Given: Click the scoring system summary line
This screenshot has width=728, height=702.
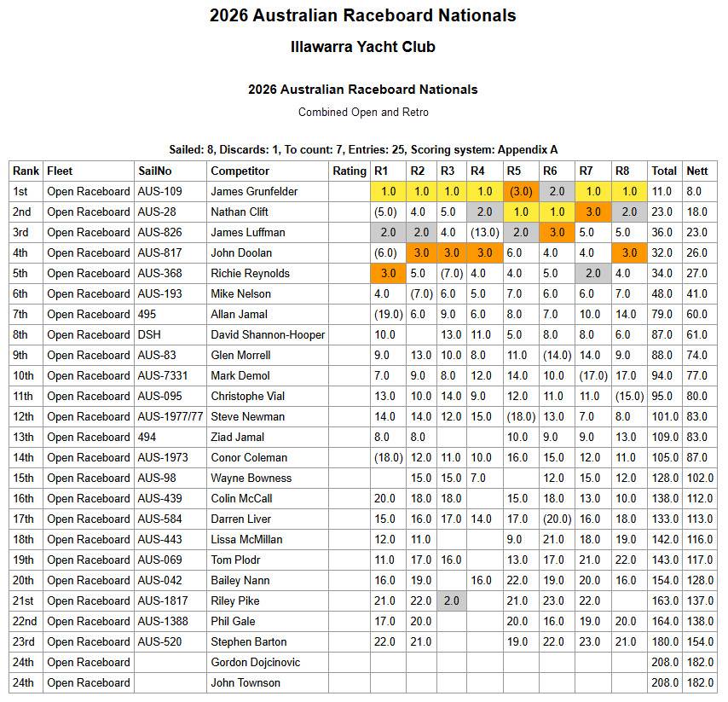Looking at the screenshot, I should [x=363, y=149].
